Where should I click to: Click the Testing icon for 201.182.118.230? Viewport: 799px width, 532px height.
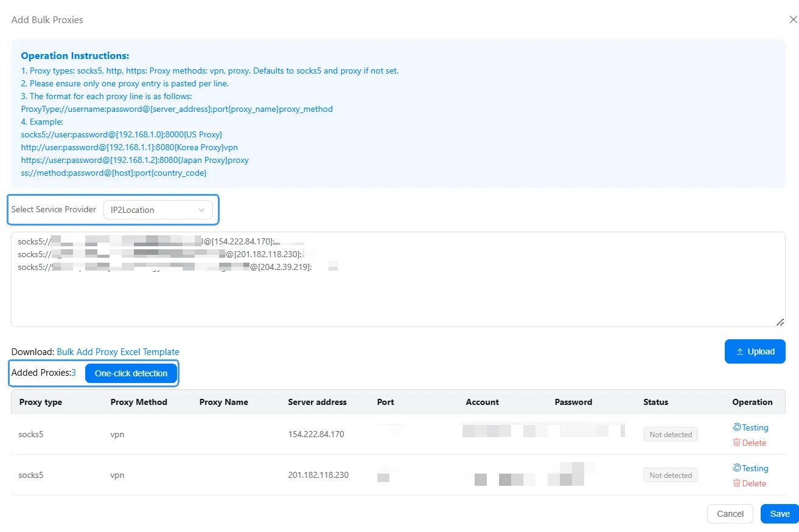[x=737, y=468]
